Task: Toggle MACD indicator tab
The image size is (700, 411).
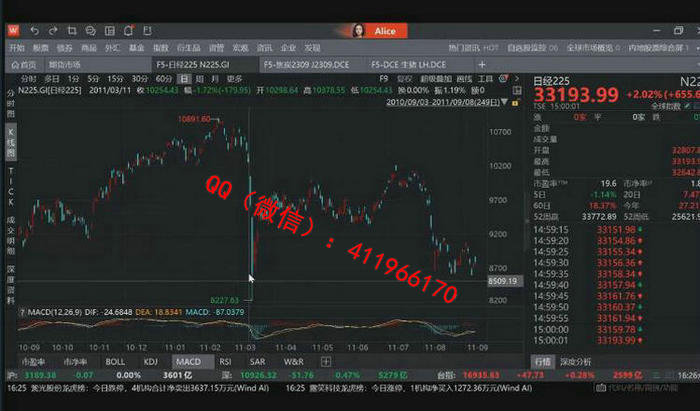Action: tap(187, 361)
